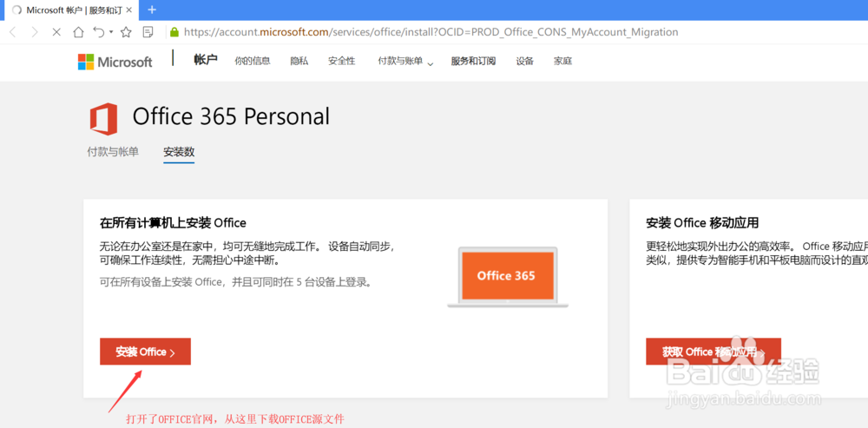Click the undo/restore closed tab icon
868x428 pixels.
click(x=99, y=32)
